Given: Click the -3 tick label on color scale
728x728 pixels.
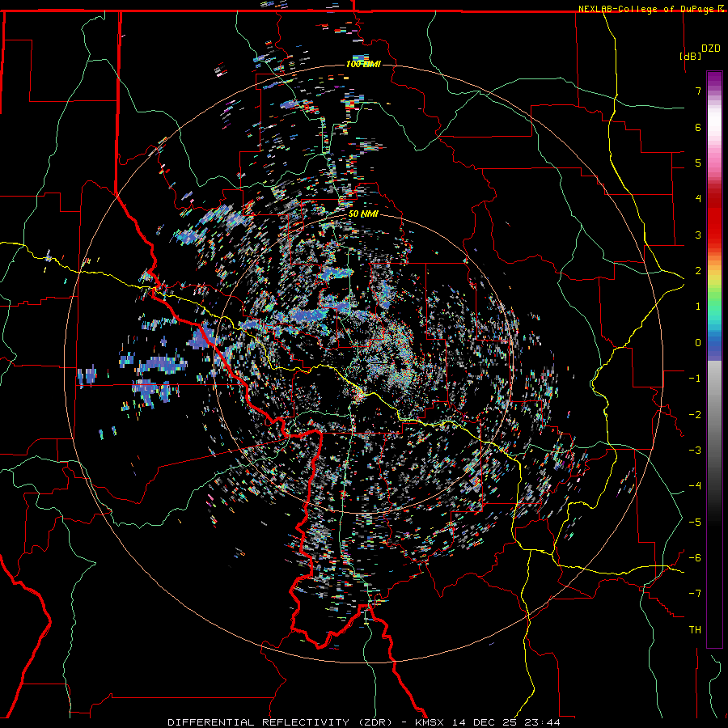Looking at the screenshot, I should (x=695, y=450).
